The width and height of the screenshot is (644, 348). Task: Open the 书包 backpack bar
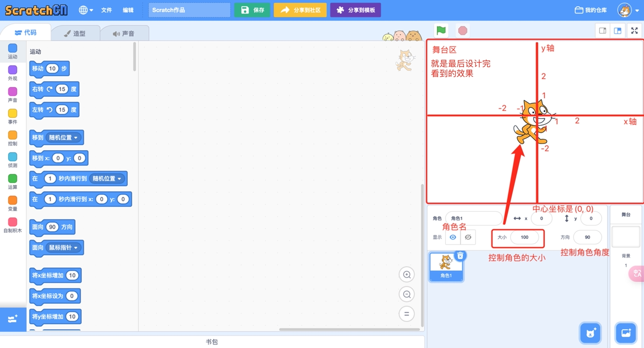point(212,342)
